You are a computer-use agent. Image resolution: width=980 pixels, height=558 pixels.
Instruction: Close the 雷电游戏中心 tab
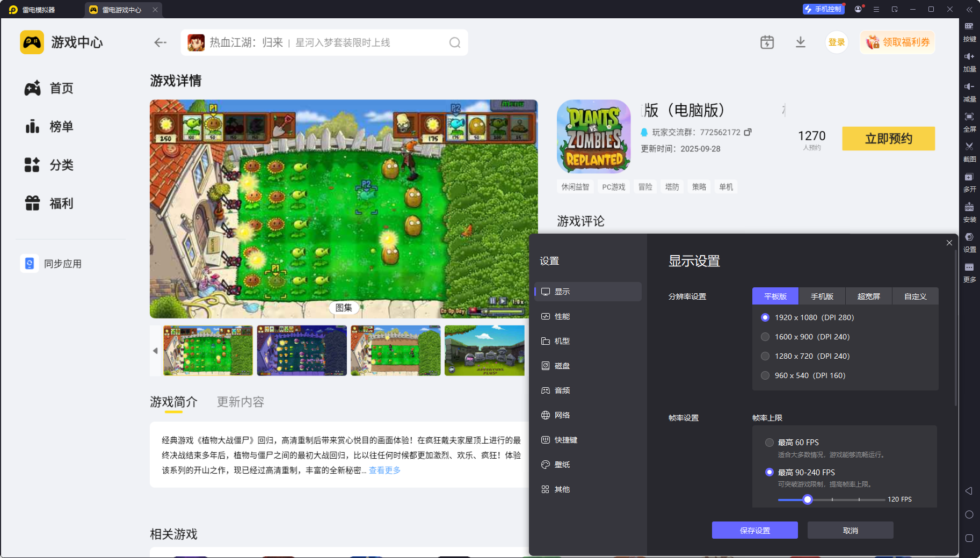(x=155, y=10)
